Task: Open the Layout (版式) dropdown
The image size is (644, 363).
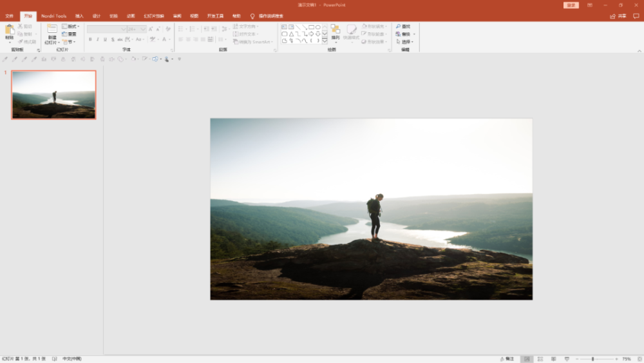Action: point(71,26)
